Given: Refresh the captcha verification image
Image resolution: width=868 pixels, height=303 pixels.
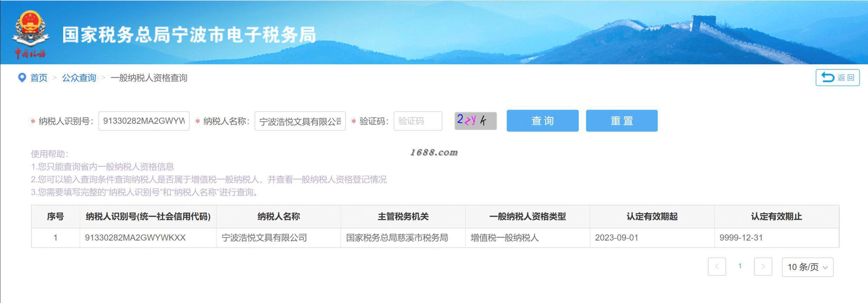Looking at the screenshot, I should [x=476, y=121].
